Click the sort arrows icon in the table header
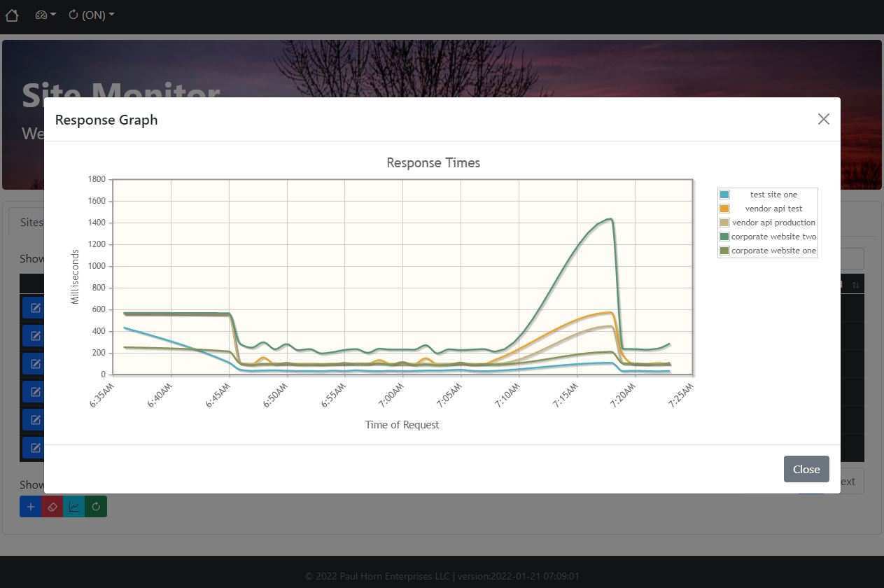This screenshot has height=588, width=884. click(855, 284)
